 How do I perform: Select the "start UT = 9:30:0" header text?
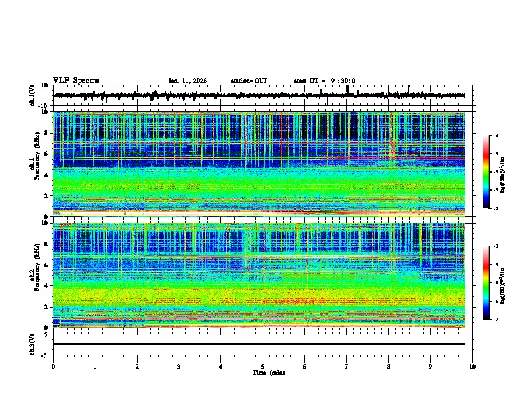tap(324, 81)
